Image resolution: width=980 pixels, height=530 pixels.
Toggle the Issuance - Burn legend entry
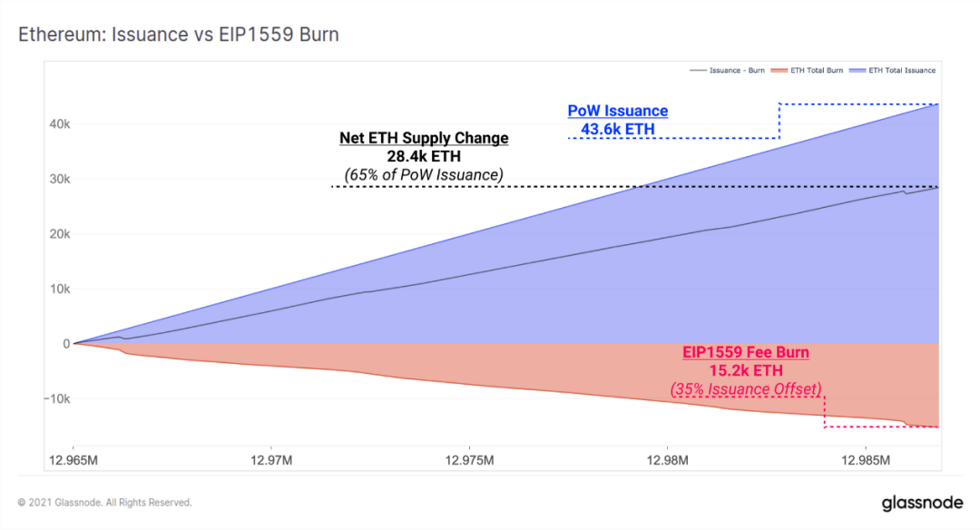pos(727,71)
